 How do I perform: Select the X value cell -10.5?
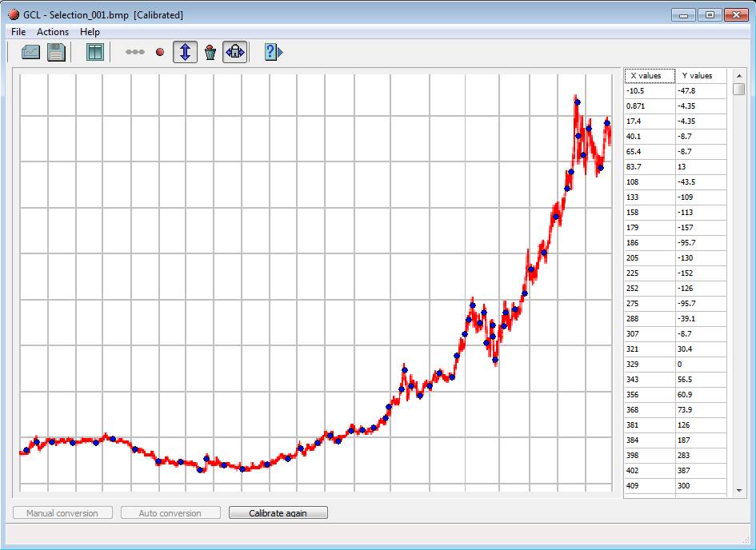point(650,91)
